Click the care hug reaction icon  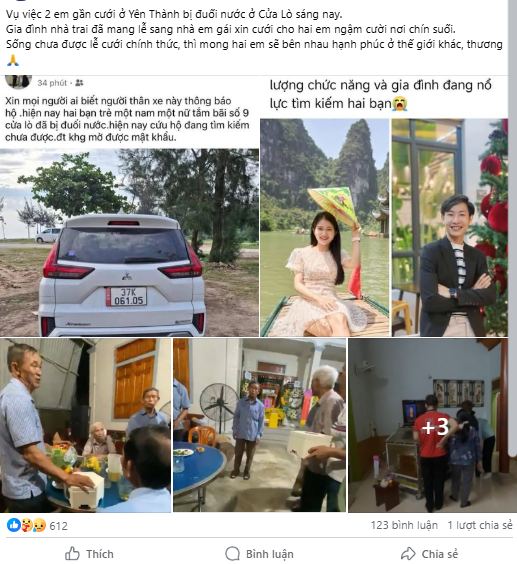coord(27,526)
